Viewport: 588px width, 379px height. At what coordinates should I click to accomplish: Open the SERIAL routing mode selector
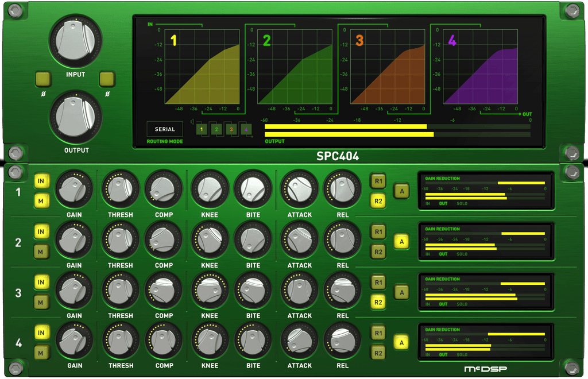pyautogui.click(x=165, y=129)
